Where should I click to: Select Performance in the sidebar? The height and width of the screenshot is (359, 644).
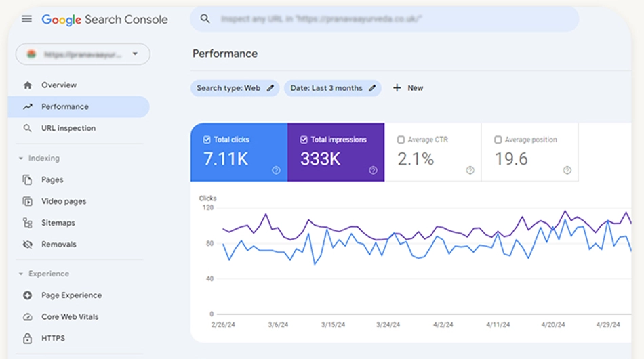79,106
